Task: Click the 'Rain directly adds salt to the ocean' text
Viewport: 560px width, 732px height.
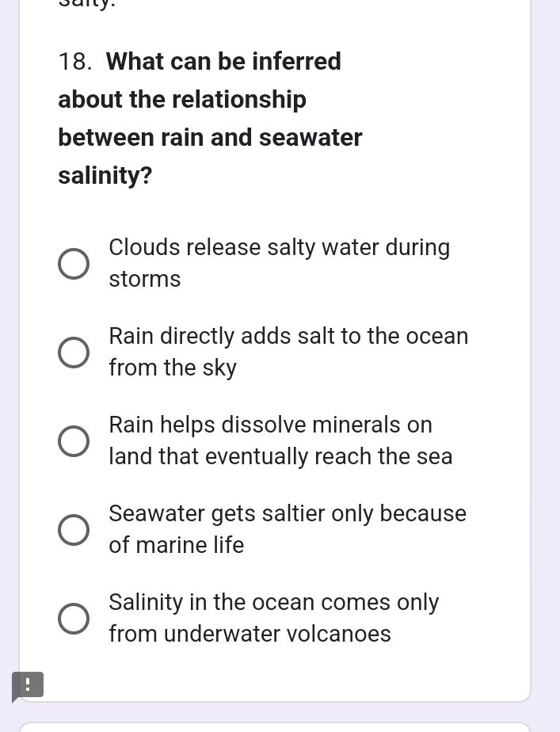Action: pyautogui.click(x=288, y=337)
